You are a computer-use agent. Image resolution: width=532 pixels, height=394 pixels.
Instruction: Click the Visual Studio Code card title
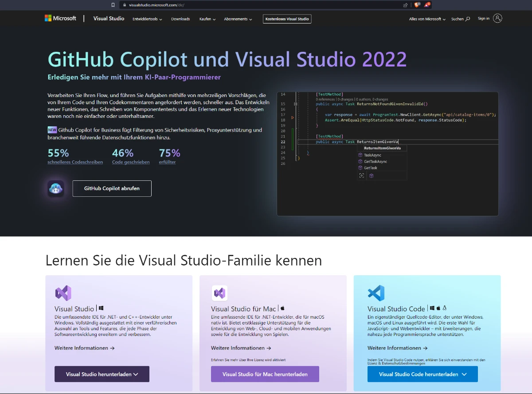point(396,309)
